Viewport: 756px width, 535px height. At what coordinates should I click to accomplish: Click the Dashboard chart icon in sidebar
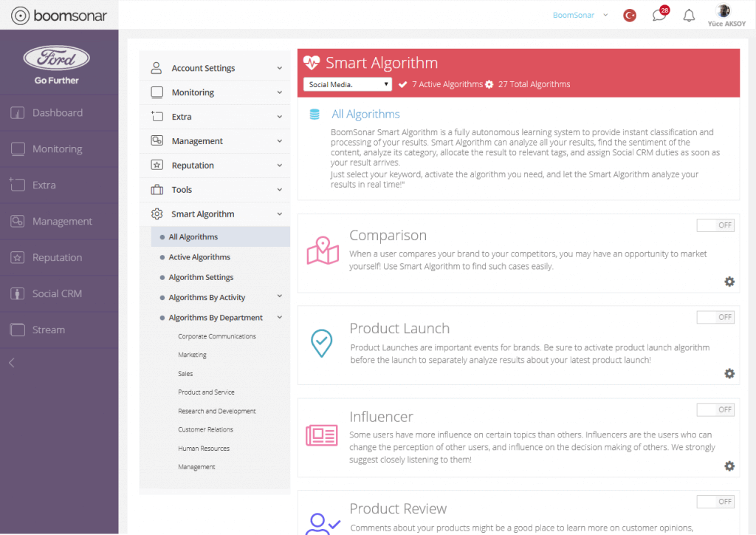(x=18, y=113)
